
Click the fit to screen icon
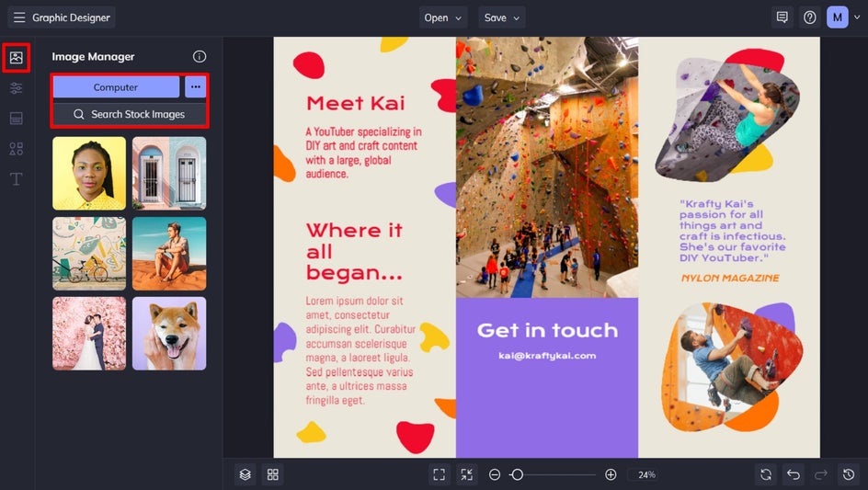point(439,474)
